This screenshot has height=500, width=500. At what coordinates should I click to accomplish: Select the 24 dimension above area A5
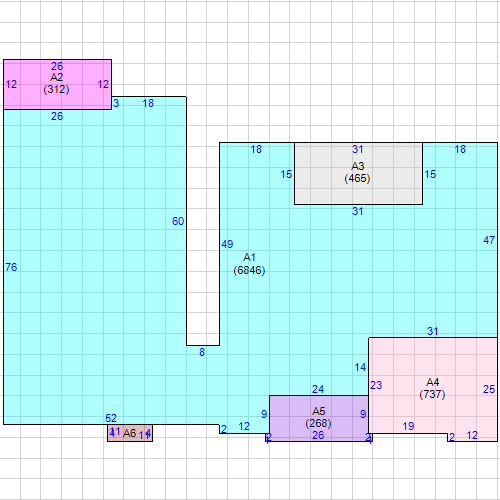coord(318,389)
